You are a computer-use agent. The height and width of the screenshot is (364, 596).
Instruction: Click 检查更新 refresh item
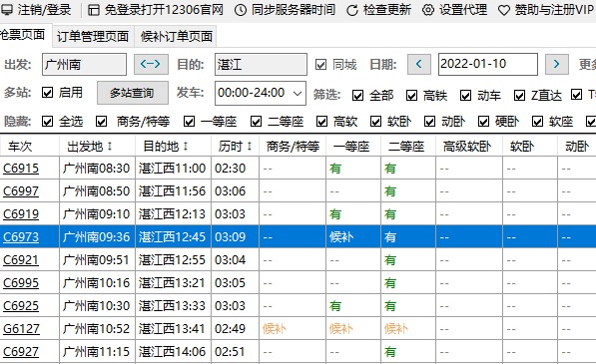[x=379, y=10]
